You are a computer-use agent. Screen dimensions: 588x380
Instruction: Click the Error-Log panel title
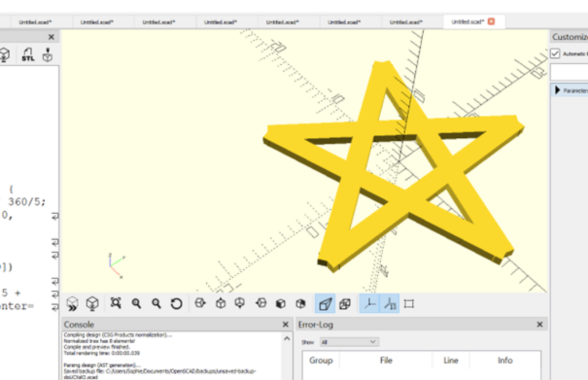(x=315, y=324)
